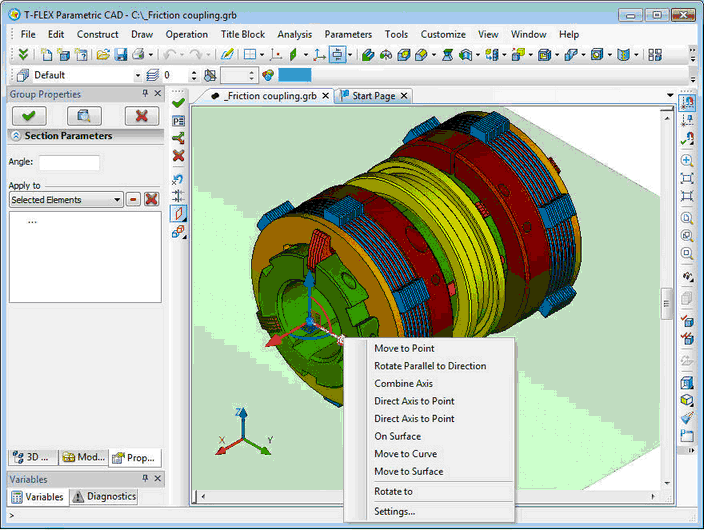Collapse the Section Parameters section
704x530 pixels.
tap(16, 136)
